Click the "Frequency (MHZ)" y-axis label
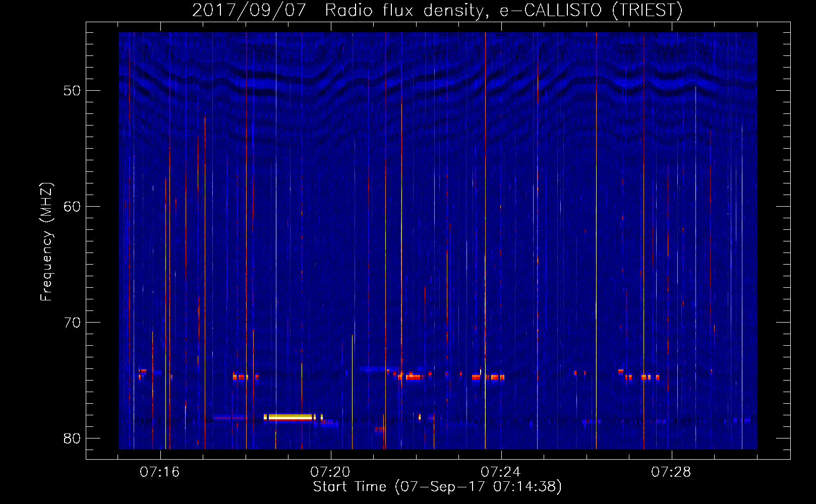816x504 pixels. [x=46, y=242]
